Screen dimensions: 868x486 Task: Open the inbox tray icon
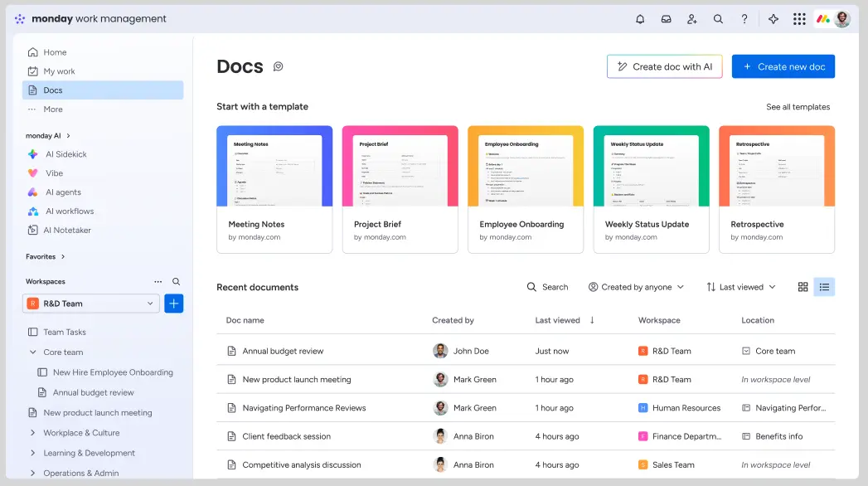(x=666, y=19)
